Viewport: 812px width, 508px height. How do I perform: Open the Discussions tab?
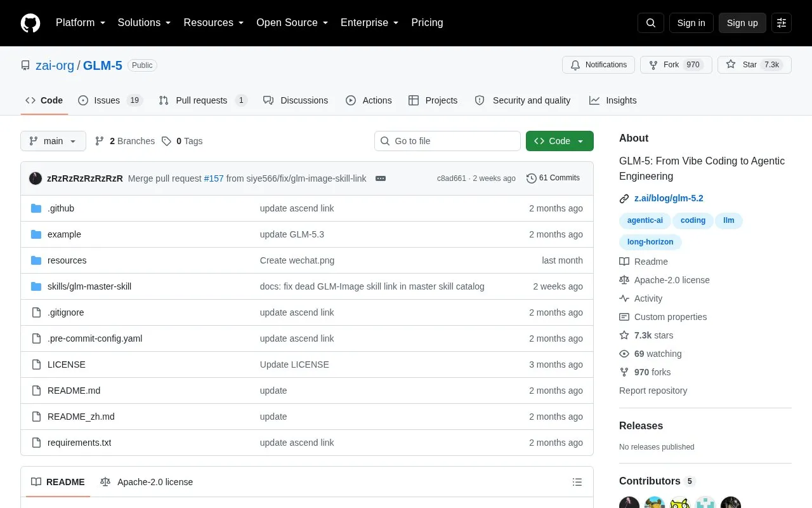coord(296,100)
